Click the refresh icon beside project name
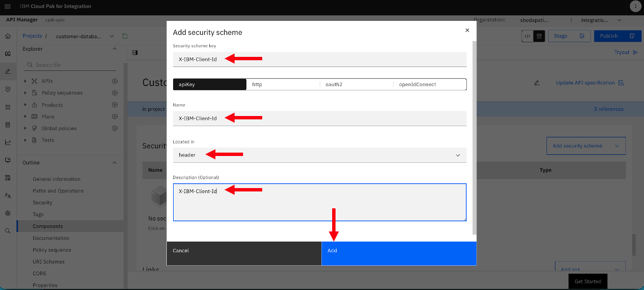The image size is (644, 290). coord(125,36)
